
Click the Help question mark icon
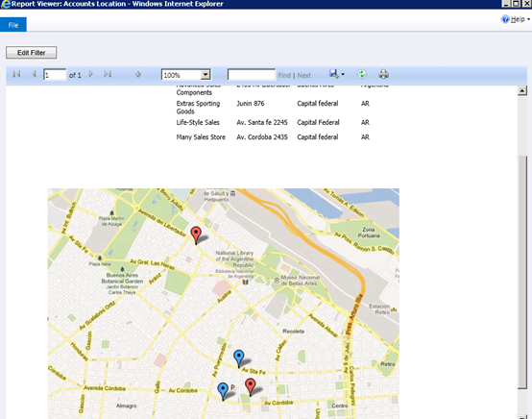505,19
